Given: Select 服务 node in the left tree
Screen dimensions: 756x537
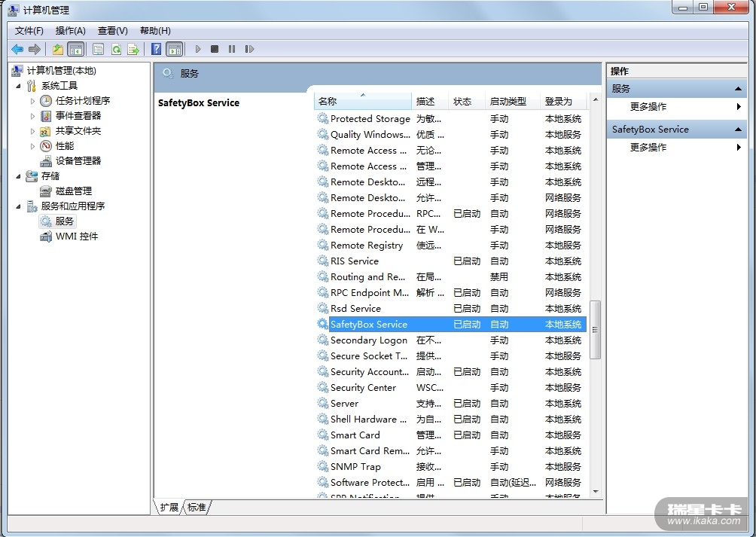Looking at the screenshot, I should (64, 221).
